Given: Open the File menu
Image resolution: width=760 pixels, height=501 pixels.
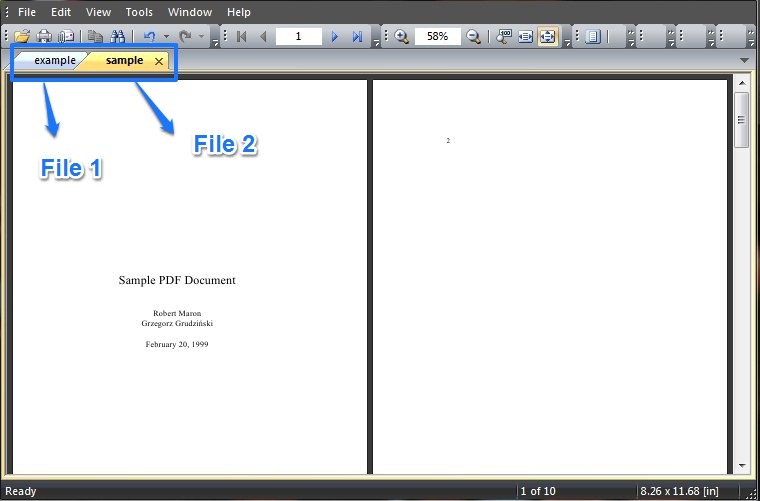Looking at the screenshot, I should (x=27, y=12).
